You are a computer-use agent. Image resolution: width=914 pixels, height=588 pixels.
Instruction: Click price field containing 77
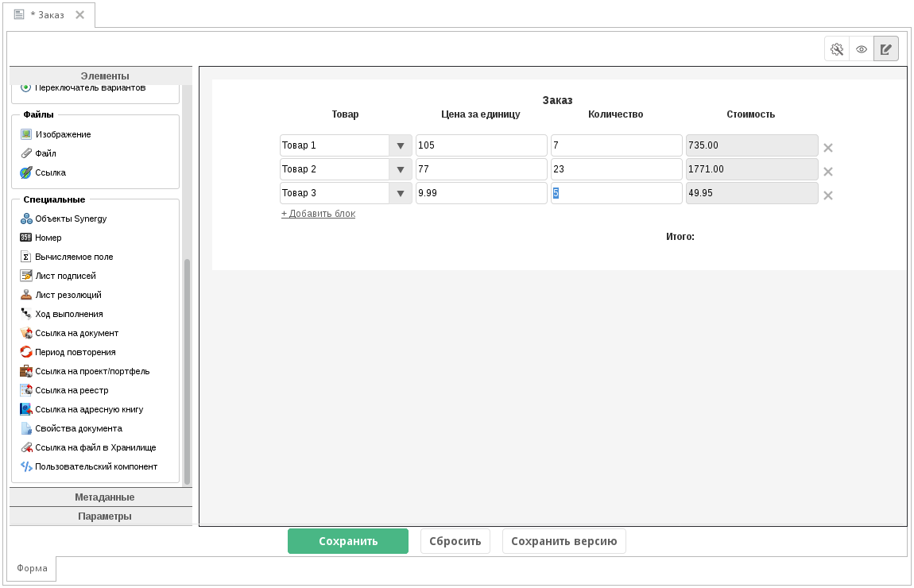click(x=482, y=169)
